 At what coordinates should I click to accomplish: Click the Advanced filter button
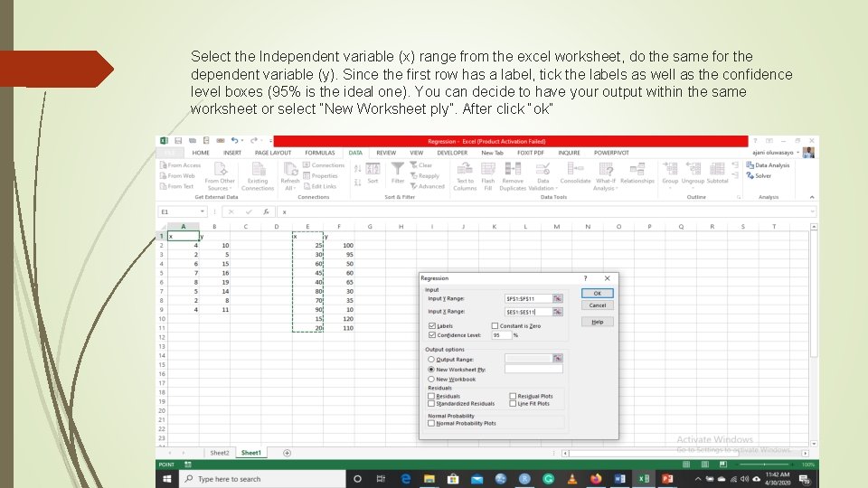[428, 186]
